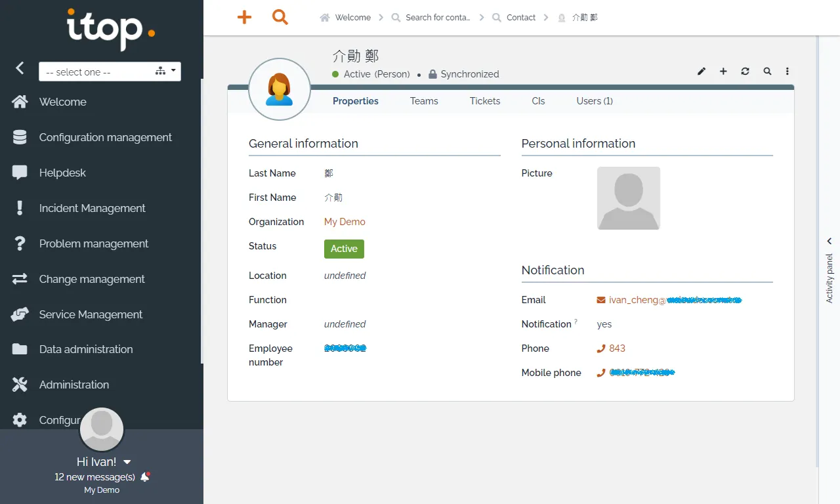This screenshot has width=840, height=504.
Task: Switch to the Properties tab
Action: pyautogui.click(x=356, y=101)
